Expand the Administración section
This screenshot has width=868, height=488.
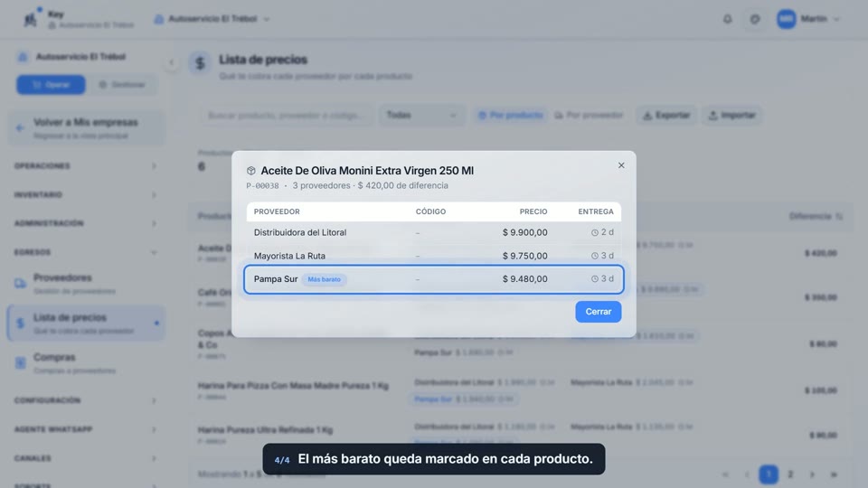click(x=85, y=223)
